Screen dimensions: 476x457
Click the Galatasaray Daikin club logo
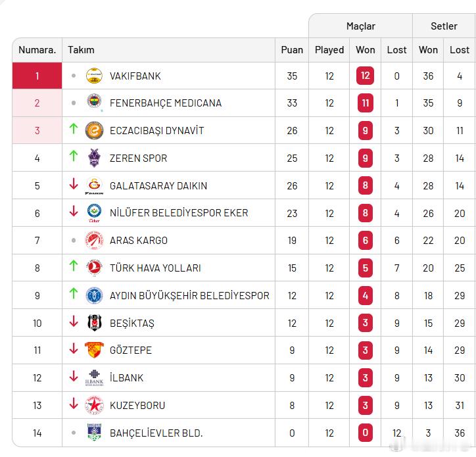click(x=94, y=185)
